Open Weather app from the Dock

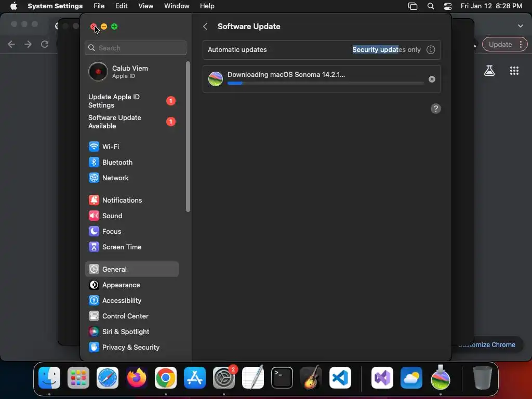click(x=411, y=378)
